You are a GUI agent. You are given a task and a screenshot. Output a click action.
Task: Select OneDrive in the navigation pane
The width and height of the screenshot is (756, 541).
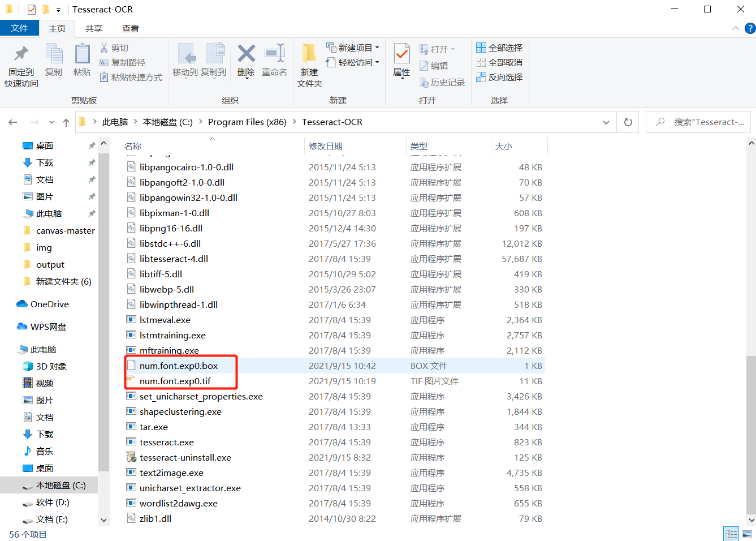[x=50, y=304]
